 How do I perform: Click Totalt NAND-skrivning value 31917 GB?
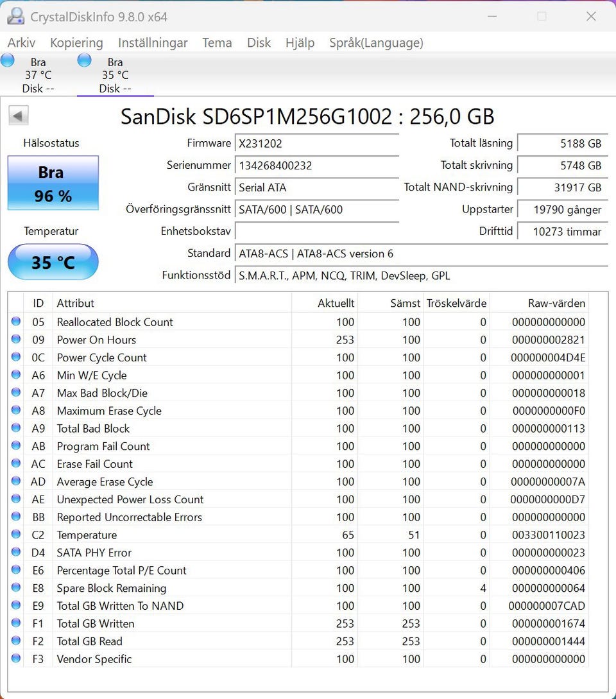563,187
